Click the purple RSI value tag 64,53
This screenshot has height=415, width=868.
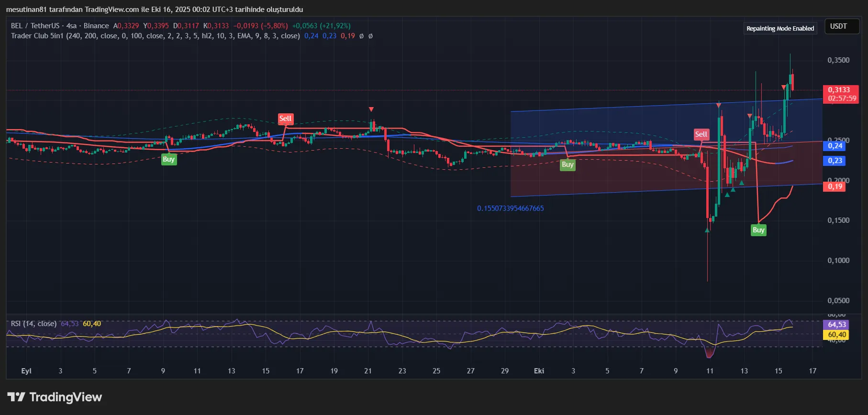click(x=837, y=325)
